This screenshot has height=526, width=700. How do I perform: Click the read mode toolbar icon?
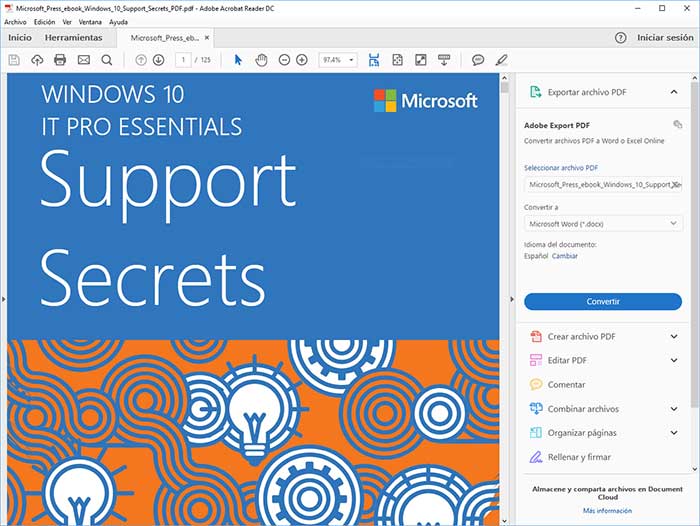click(444, 60)
